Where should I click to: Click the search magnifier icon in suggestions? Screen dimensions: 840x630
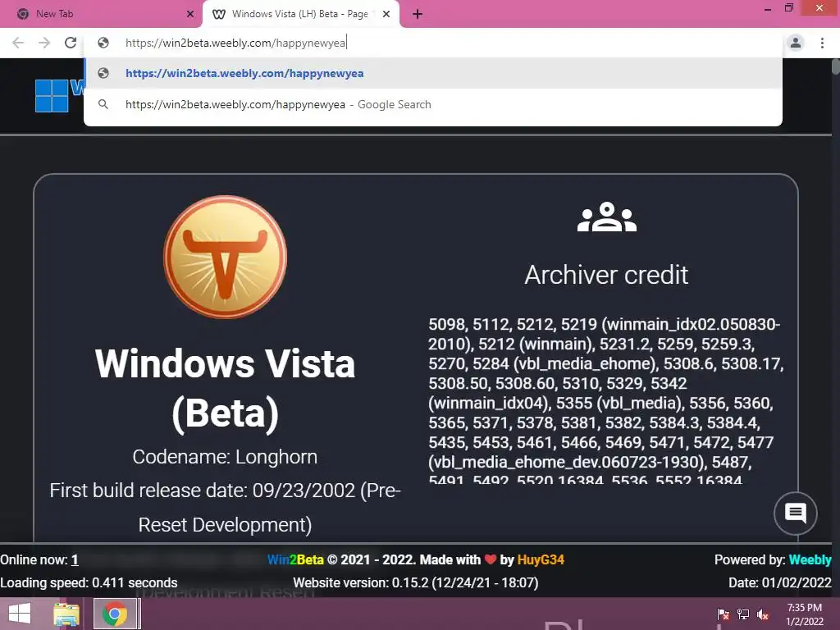pyautogui.click(x=103, y=104)
